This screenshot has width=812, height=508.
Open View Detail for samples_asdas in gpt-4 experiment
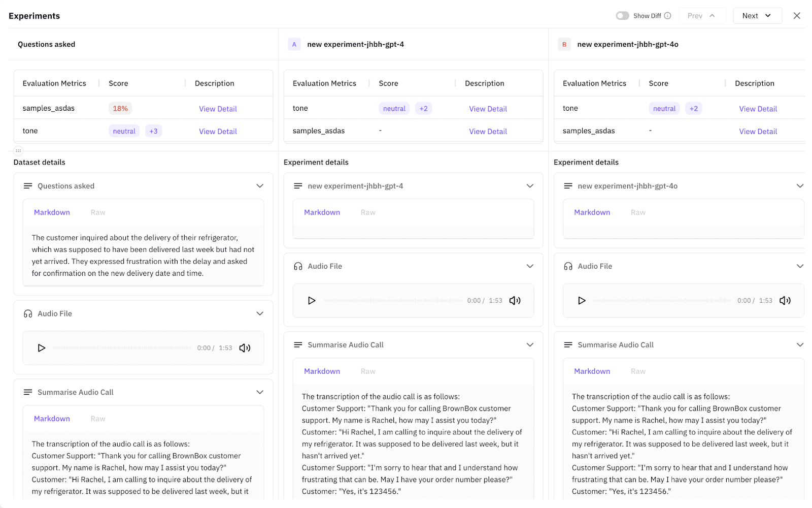488,131
